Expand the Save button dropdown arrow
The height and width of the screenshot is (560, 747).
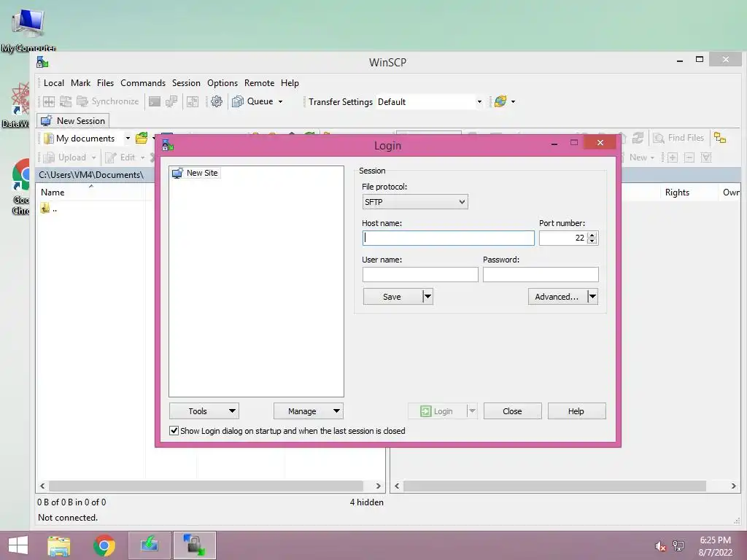click(x=427, y=297)
